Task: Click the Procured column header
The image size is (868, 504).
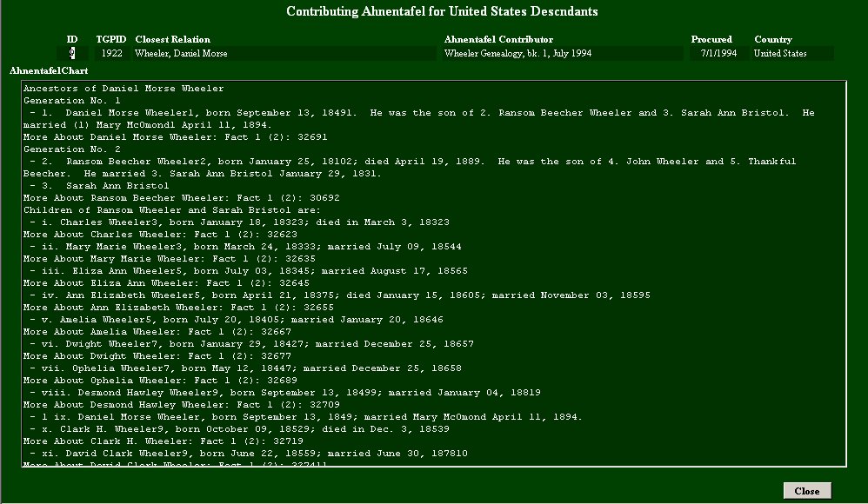Action: 711,39
